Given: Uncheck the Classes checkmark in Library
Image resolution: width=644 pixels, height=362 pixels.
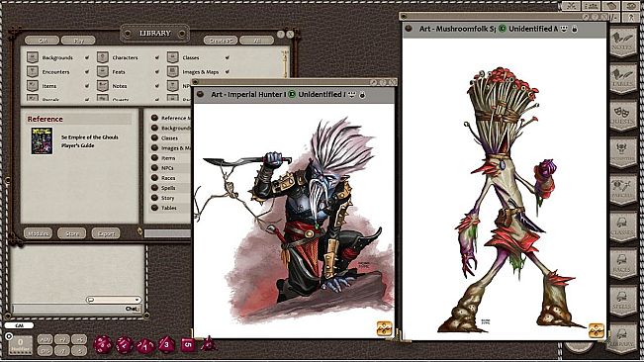Looking at the screenshot, I should click(x=228, y=58).
